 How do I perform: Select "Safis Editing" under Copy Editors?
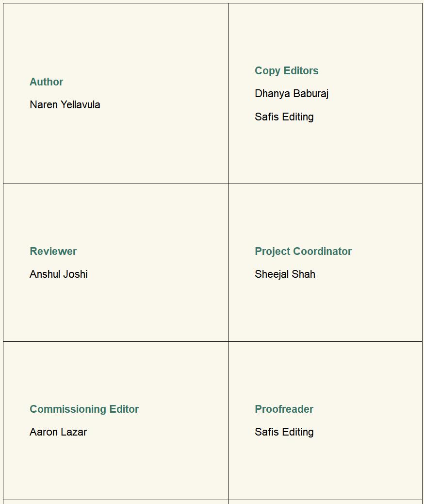(x=284, y=117)
